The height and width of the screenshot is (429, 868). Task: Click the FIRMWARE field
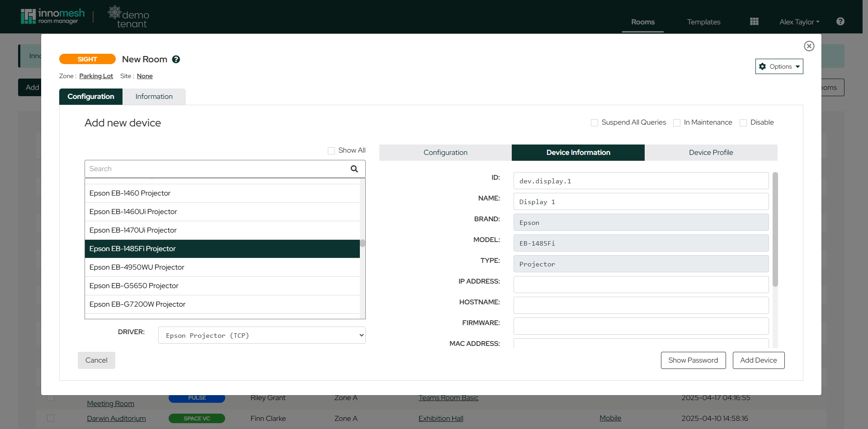pyautogui.click(x=641, y=326)
